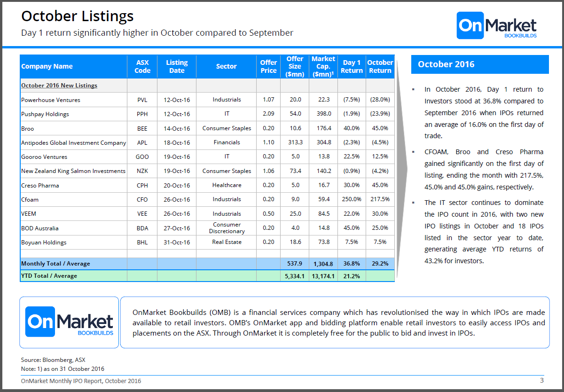Click the 'Day 1 Return' column header

tap(352, 66)
